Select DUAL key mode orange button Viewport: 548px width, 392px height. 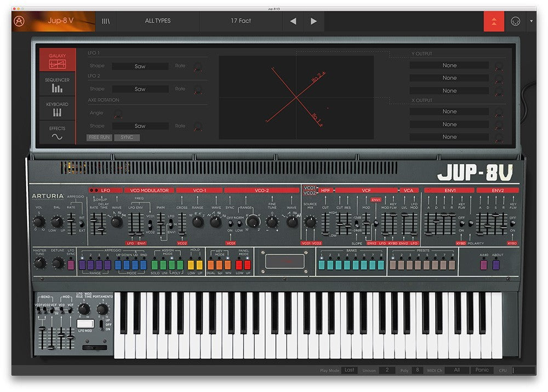pos(211,265)
